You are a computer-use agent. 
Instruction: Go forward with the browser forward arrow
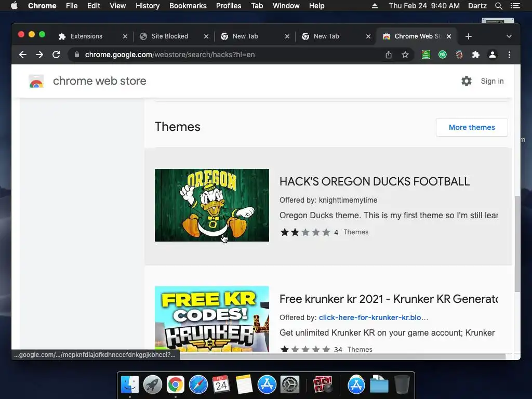(x=39, y=55)
